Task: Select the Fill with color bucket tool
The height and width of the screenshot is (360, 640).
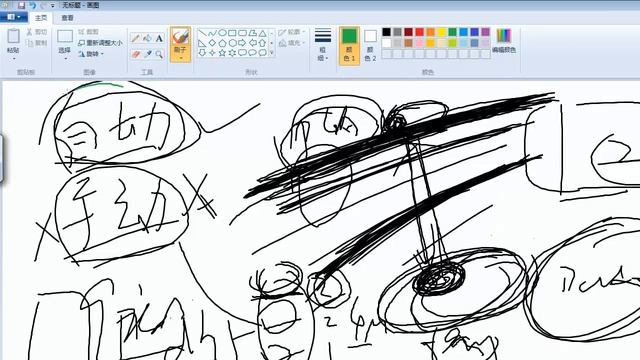Action: pyautogui.click(x=147, y=38)
